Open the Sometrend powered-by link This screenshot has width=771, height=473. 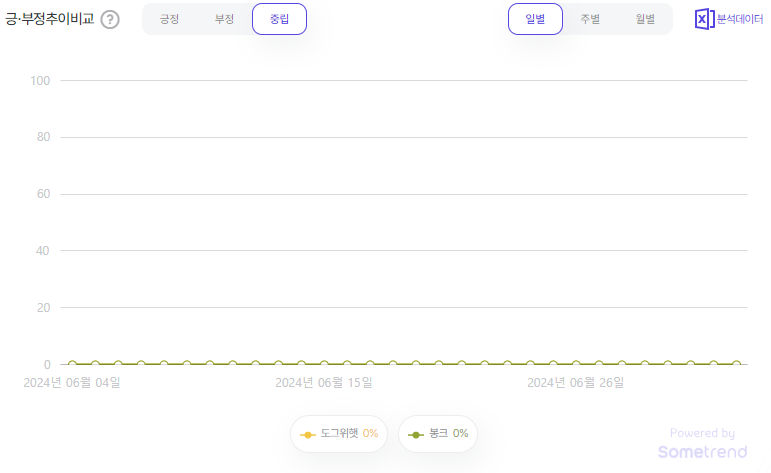tap(703, 443)
